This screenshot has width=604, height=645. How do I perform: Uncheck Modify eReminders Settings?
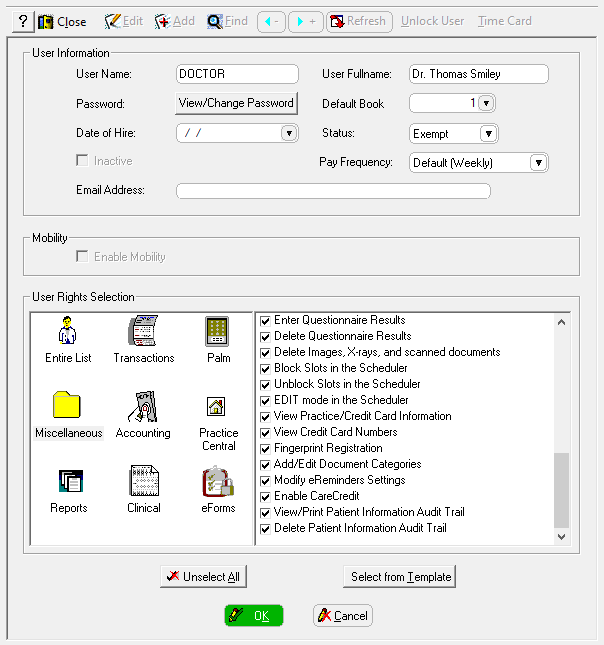pyautogui.click(x=265, y=480)
